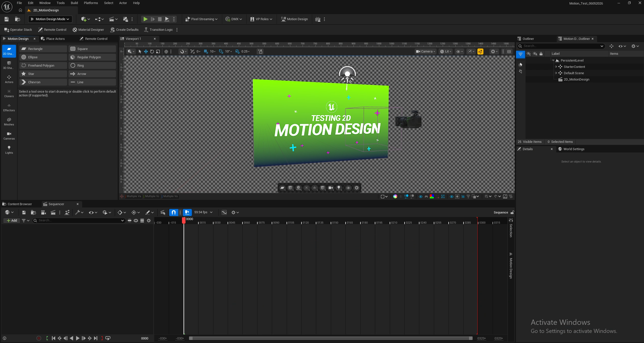Switch to the Outliner tab
This screenshot has width=644, height=343.
(x=528, y=39)
